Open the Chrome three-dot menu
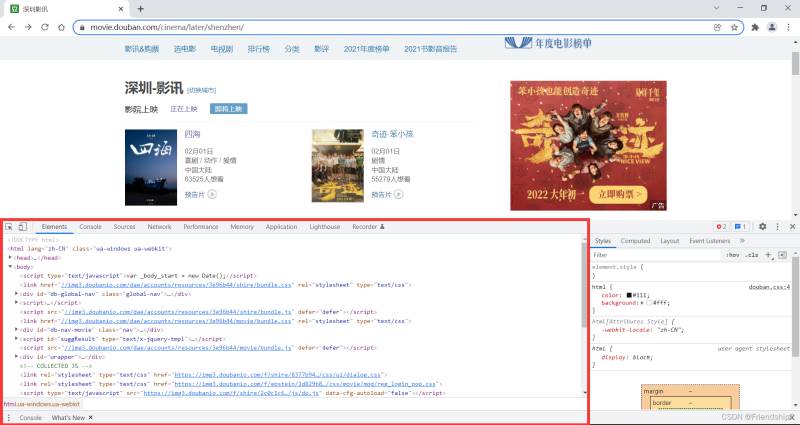 (x=788, y=28)
